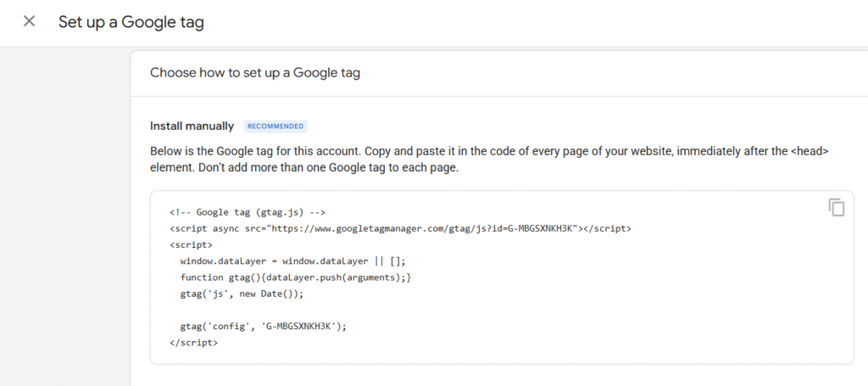Screen dimensions: 868x386
Task: Copy the Google tag code snippet
Action: (837, 207)
